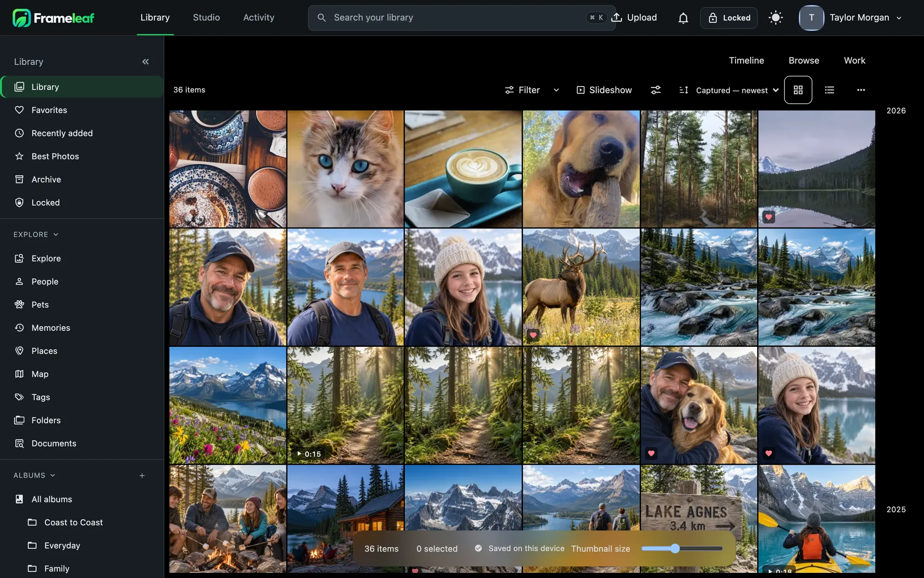The height and width of the screenshot is (578, 924).
Task: Select the Browse view tab
Action: (804, 61)
